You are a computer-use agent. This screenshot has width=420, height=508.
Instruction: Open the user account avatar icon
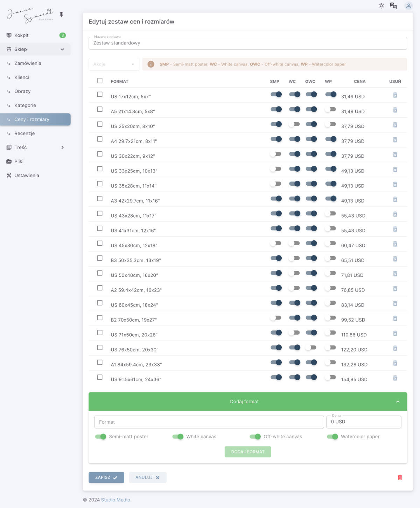408,6
